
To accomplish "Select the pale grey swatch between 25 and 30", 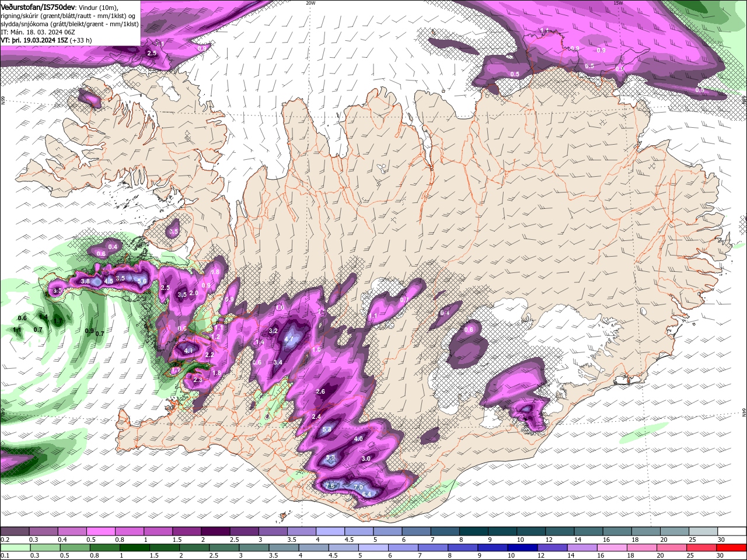I will [x=703, y=531].
